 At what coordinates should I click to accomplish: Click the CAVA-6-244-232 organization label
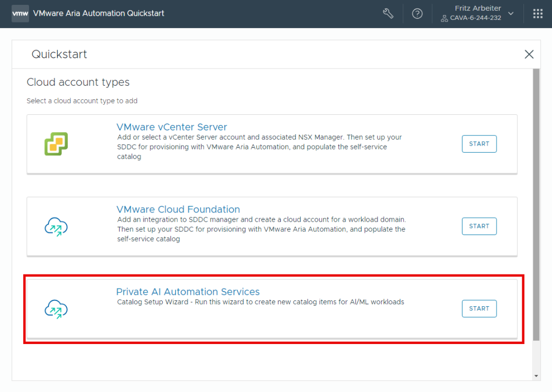click(475, 18)
